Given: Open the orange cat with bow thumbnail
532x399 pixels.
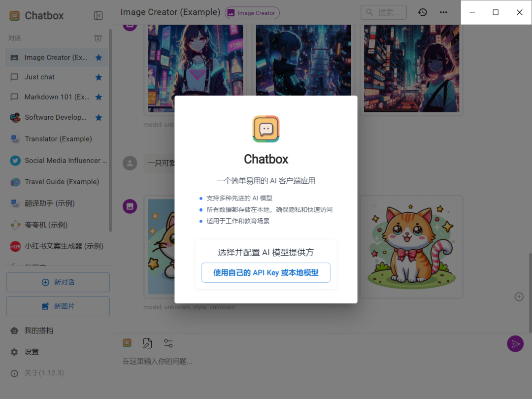Looking at the screenshot, I should click(x=411, y=247).
